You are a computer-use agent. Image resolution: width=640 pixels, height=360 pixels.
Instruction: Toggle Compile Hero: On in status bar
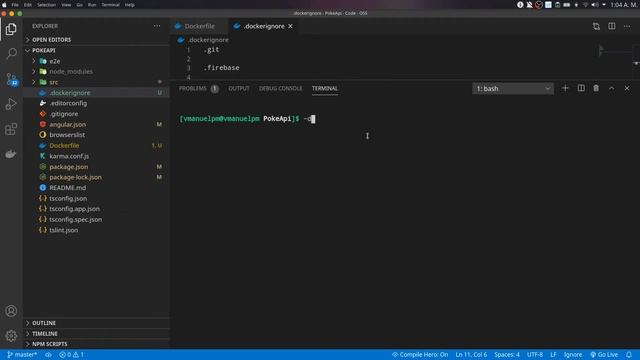coord(420,355)
